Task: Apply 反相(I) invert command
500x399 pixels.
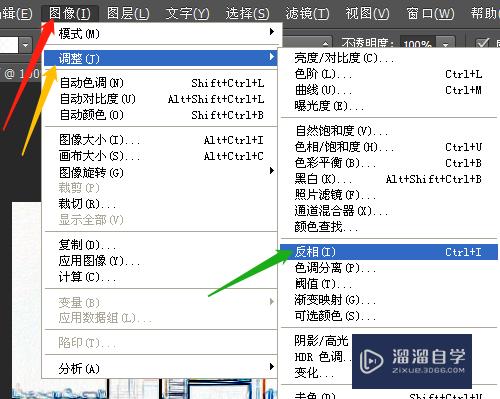Action: [x=389, y=252]
